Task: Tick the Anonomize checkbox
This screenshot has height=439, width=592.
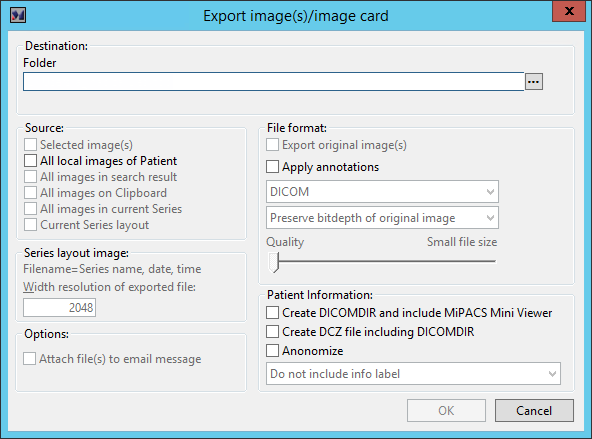Action: [x=272, y=350]
